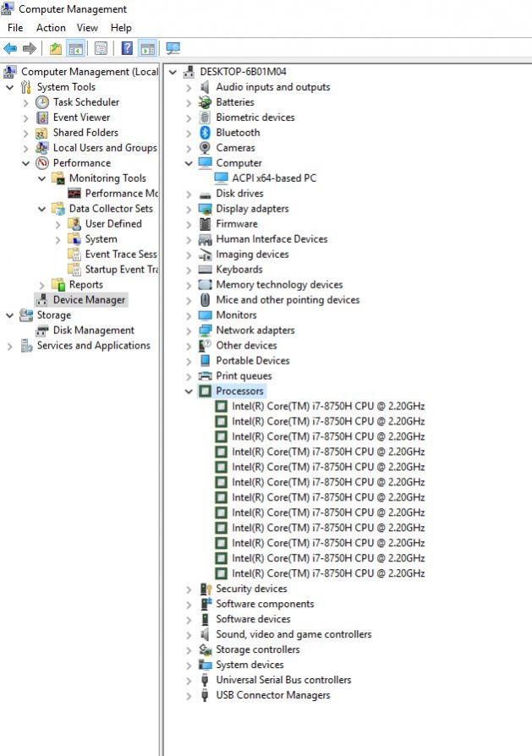Viewport: 532px width, 756px height.
Task: Click the Biometric devices fingerprint icon
Action: pos(205,118)
